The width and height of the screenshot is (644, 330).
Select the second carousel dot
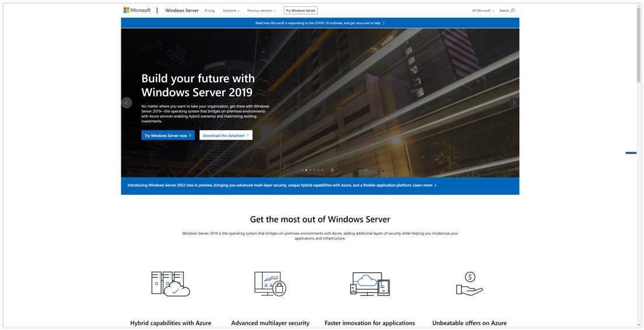pyautogui.click(x=306, y=170)
